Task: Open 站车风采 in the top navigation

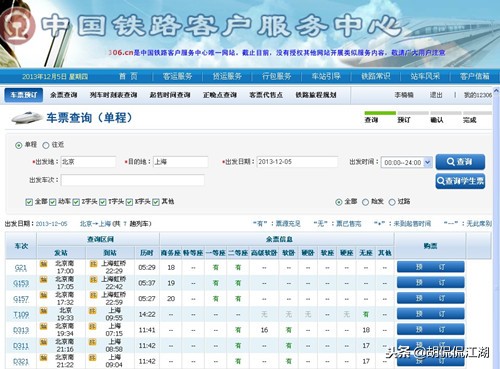Action: tap(425, 76)
